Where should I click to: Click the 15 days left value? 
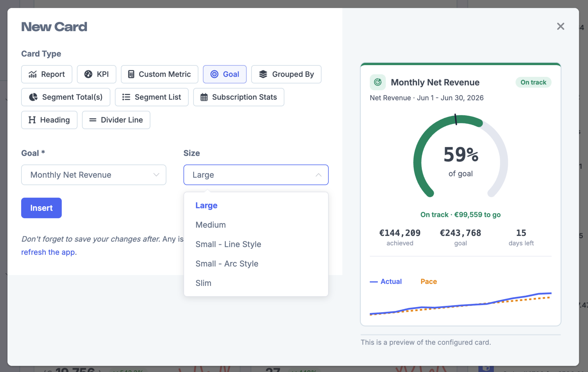pos(521,233)
